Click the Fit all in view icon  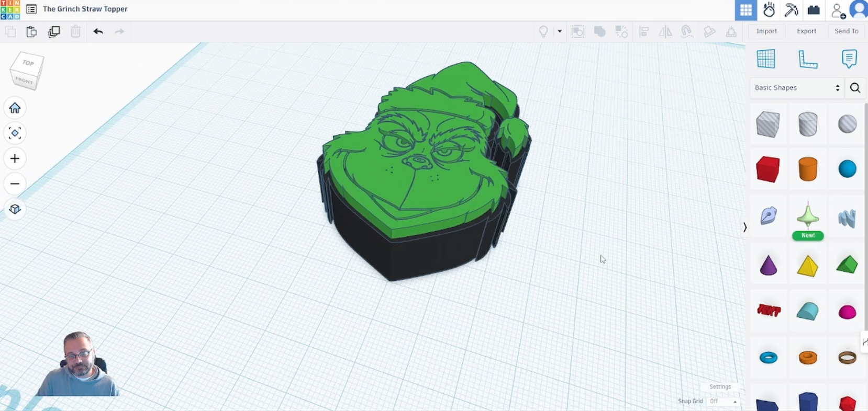point(15,133)
